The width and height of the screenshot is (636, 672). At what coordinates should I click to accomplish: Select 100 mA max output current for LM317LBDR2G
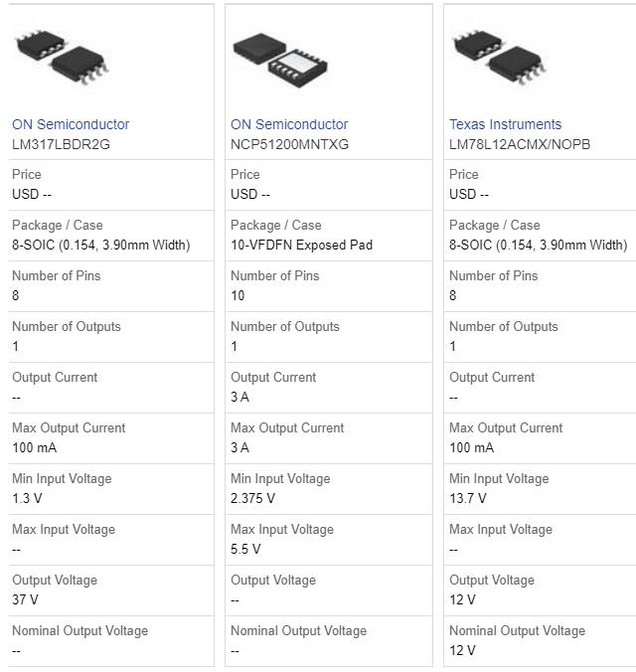(x=34, y=447)
